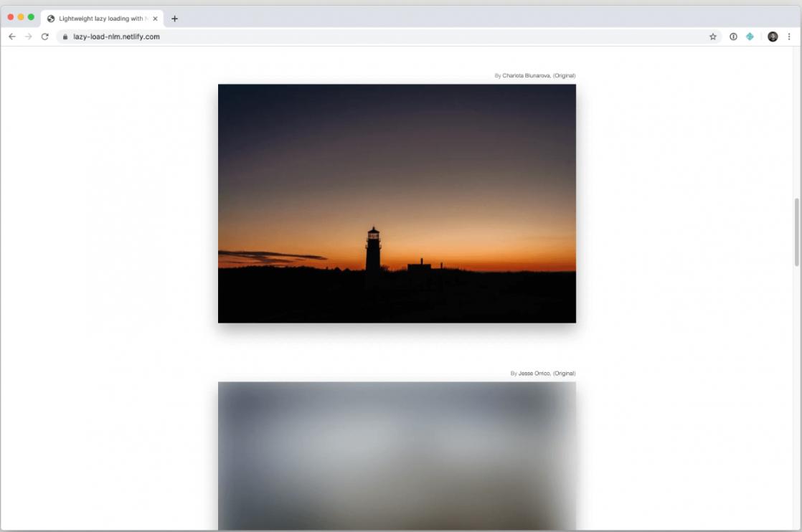This screenshot has width=802, height=532.
Task: Bookmark this page with the star icon
Action: [712, 37]
